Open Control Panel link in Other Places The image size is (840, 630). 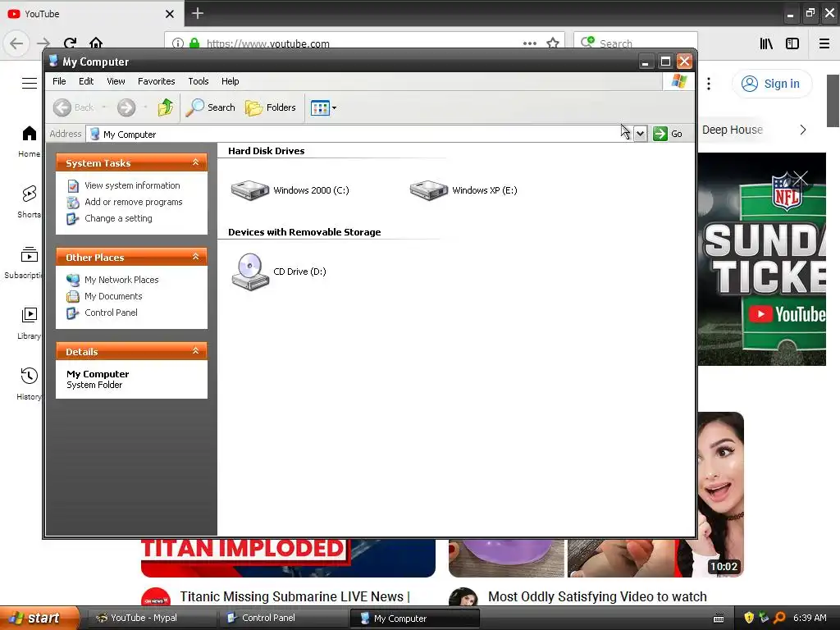click(x=111, y=313)
